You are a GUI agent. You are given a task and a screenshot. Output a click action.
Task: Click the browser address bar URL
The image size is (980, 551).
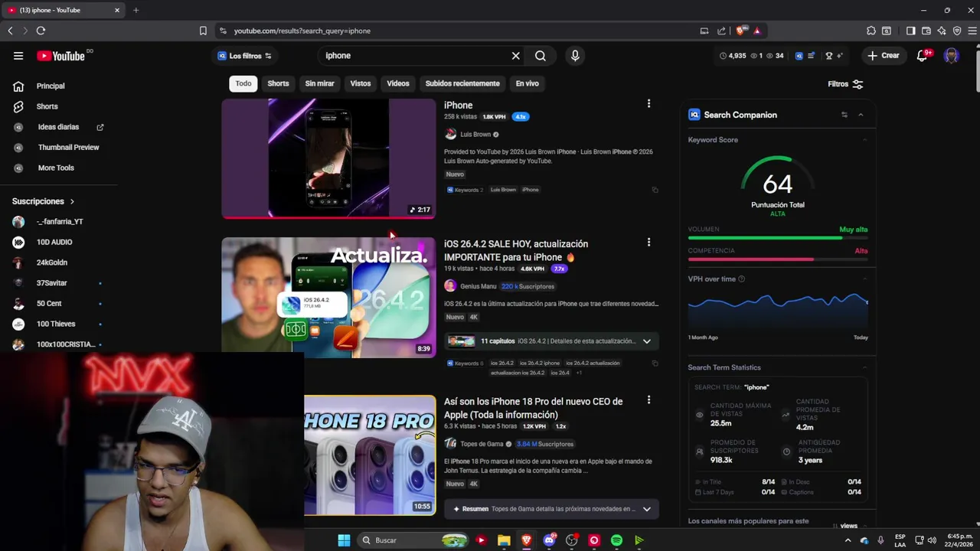pyautogui.click(x=302, y=31)
